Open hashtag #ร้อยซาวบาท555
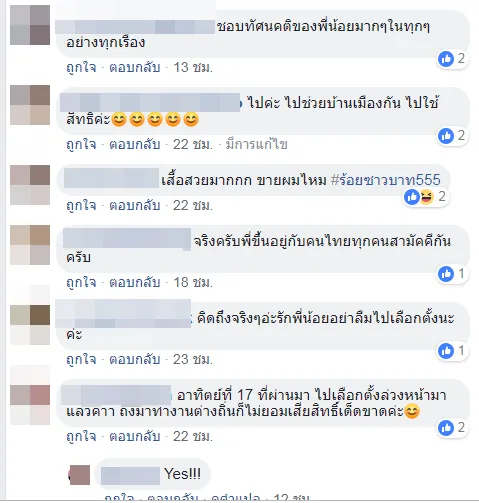This screenshot has height=503, width=479. click(386, 180)
